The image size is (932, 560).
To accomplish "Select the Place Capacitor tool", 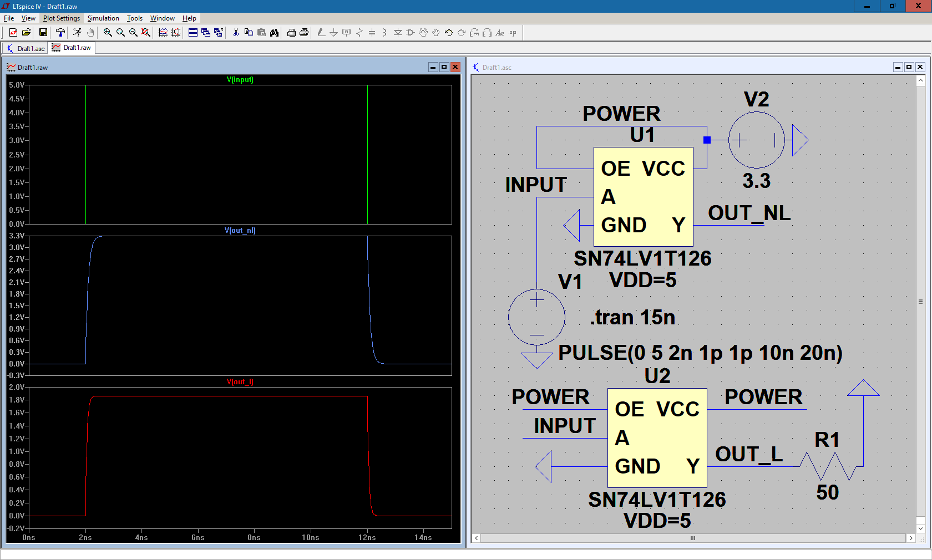I will (372, 33).
